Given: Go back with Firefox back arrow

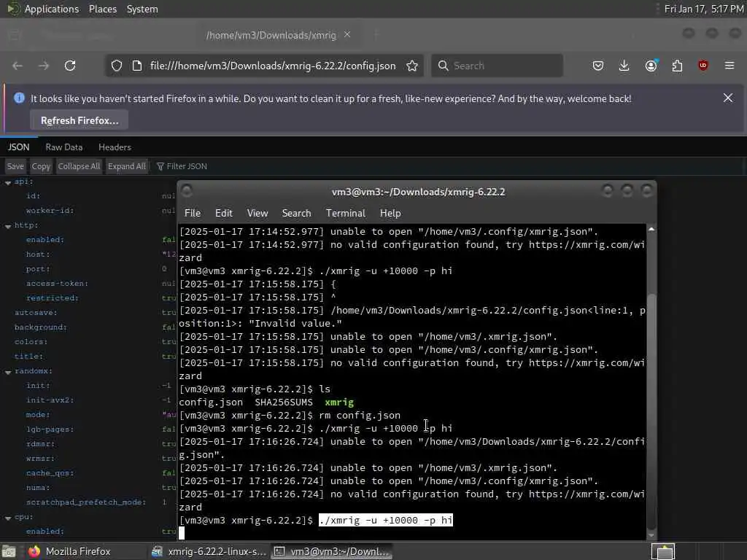Looking at the screenshot, I should coord(18,66).
